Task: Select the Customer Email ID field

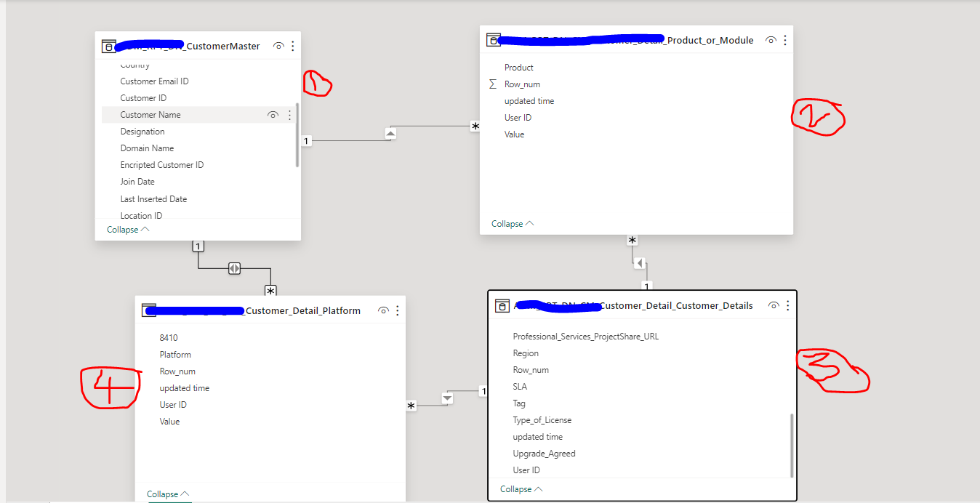Action: [154, 81]
